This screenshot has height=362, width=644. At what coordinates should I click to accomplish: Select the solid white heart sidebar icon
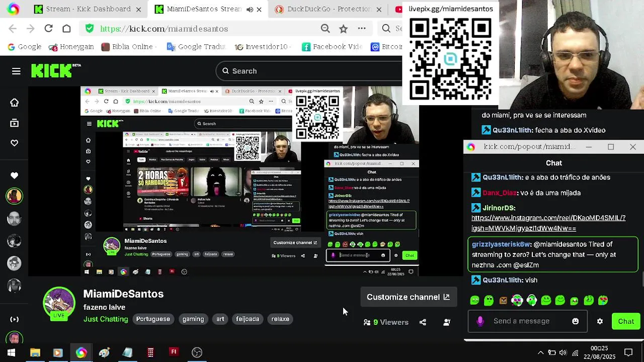pyautogui.click(x=14, y=175)
